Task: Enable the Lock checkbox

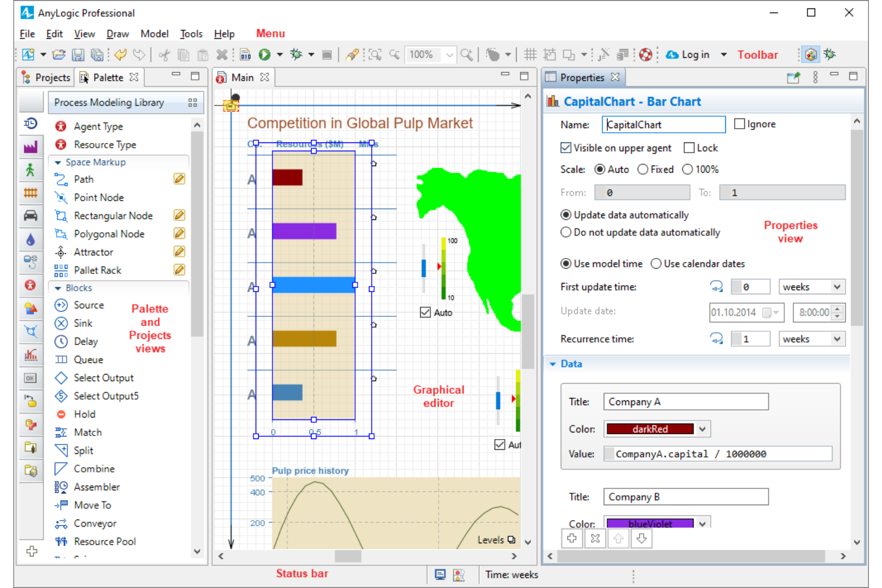Action: (x=689, y=148)
